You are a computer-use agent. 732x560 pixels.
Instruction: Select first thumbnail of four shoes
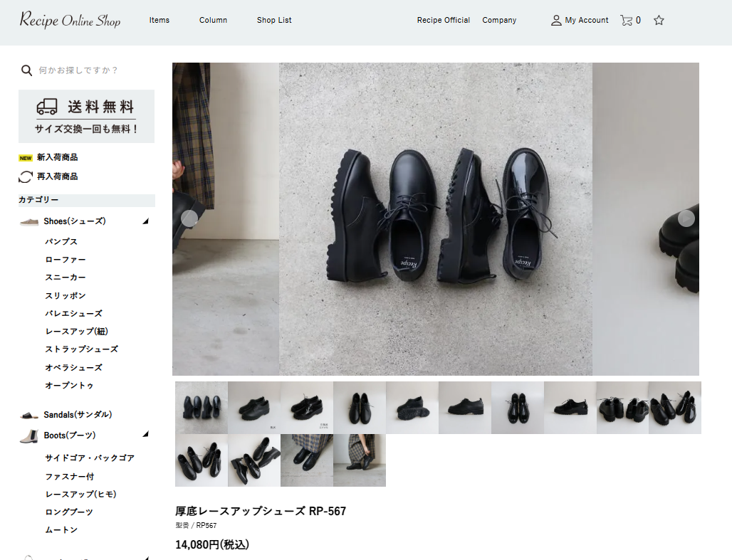tap(202, 408)
